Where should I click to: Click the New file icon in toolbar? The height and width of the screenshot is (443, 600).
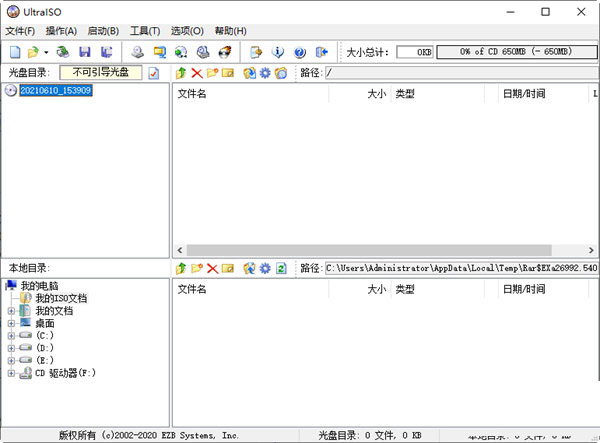coord(15,51)
